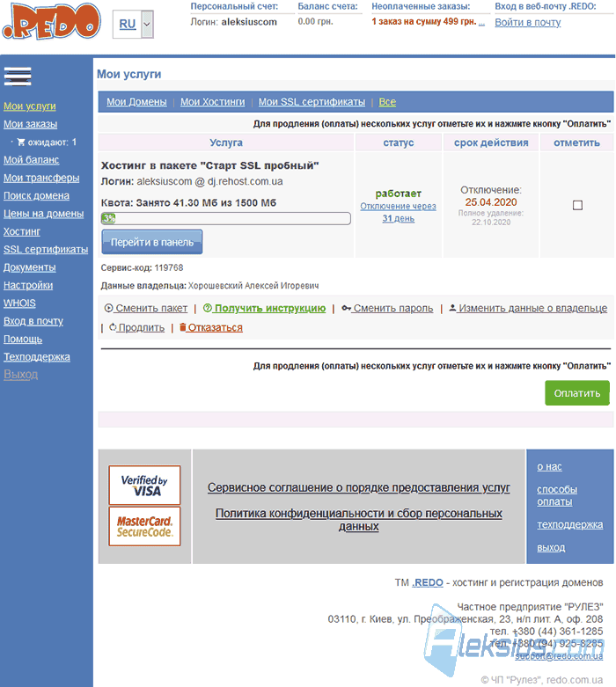Click the MasterCard SecureCode badge
The height and width of the screenshot is (687, 616).
pos(144,526)
